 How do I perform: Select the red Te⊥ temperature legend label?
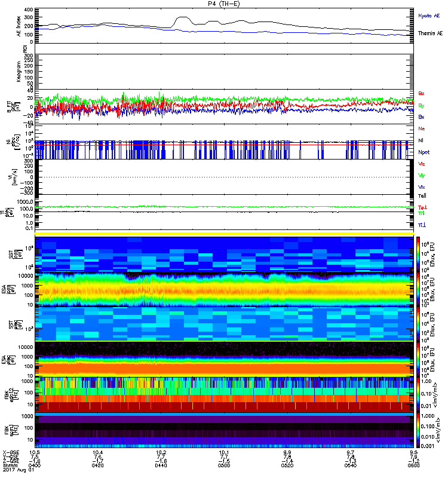(x=422, y=207)
